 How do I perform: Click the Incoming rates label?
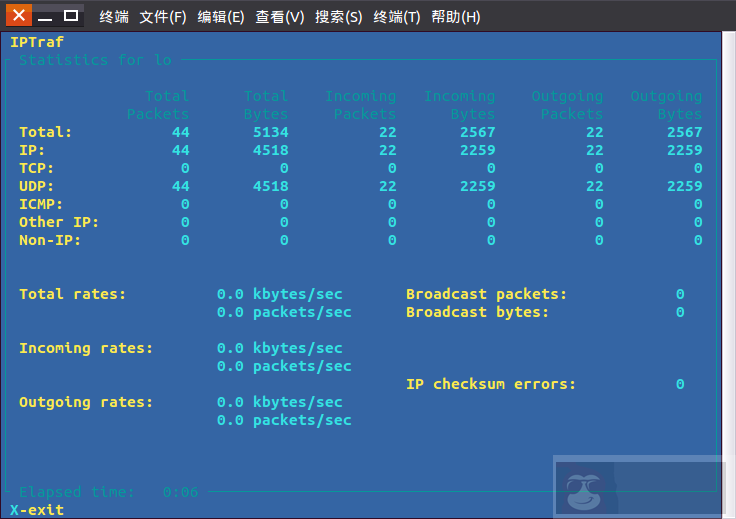coord(86,348)
